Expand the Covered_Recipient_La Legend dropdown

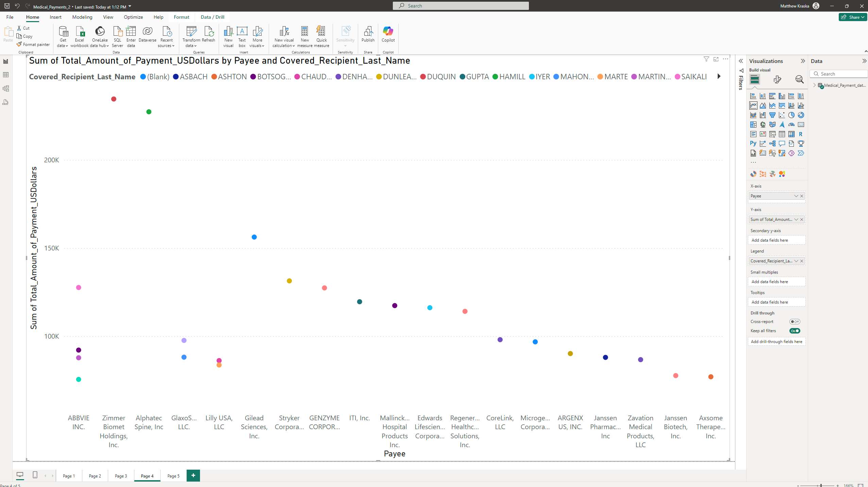click(797, 261)
